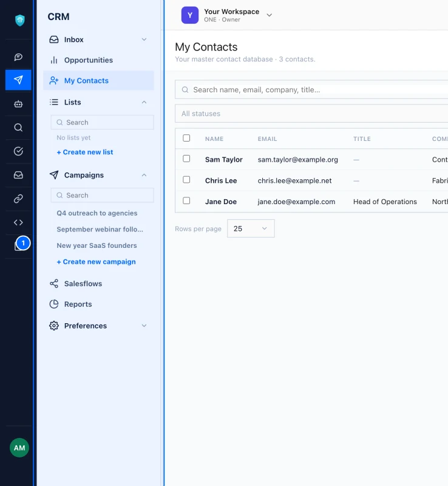Screen dimensions: 448x486
Task: Focus the contacts search name, email field
Action: 311,89
